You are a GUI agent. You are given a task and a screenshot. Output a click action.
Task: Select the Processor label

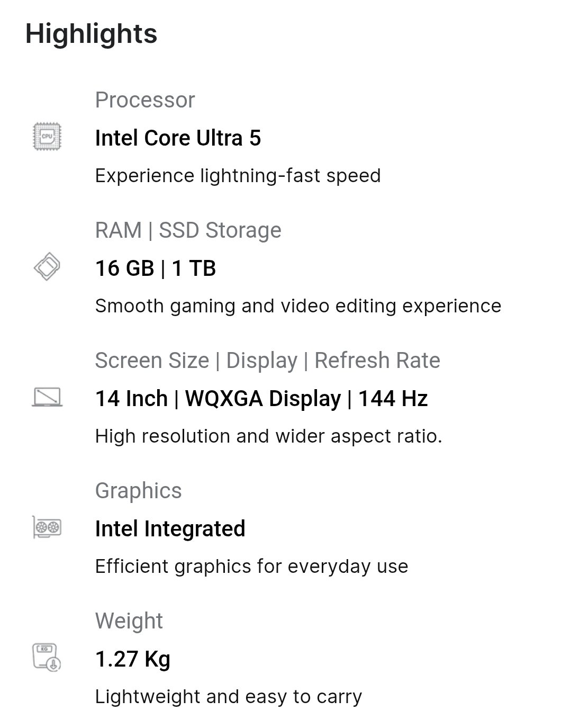tap(145, 100)
